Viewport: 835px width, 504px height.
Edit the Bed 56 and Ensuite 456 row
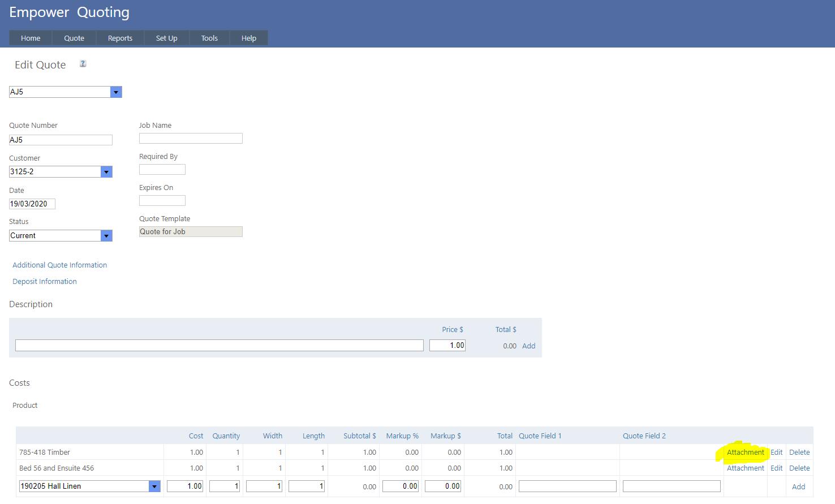point(776,468)
